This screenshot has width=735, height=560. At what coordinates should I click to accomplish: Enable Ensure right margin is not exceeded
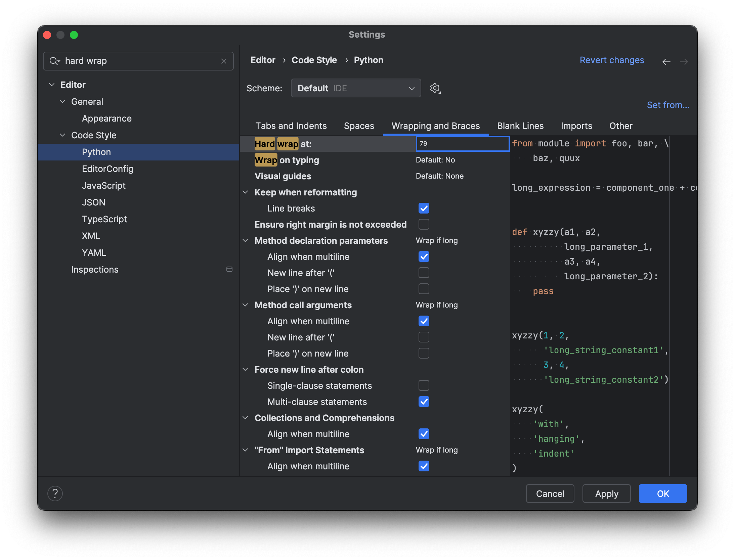(424, 224)
